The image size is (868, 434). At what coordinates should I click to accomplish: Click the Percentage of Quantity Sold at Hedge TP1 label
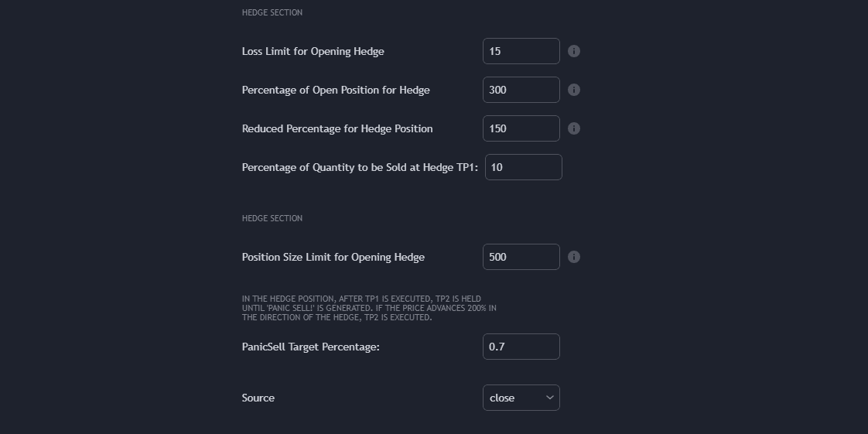pyautogui.click(x=360, y=167)
